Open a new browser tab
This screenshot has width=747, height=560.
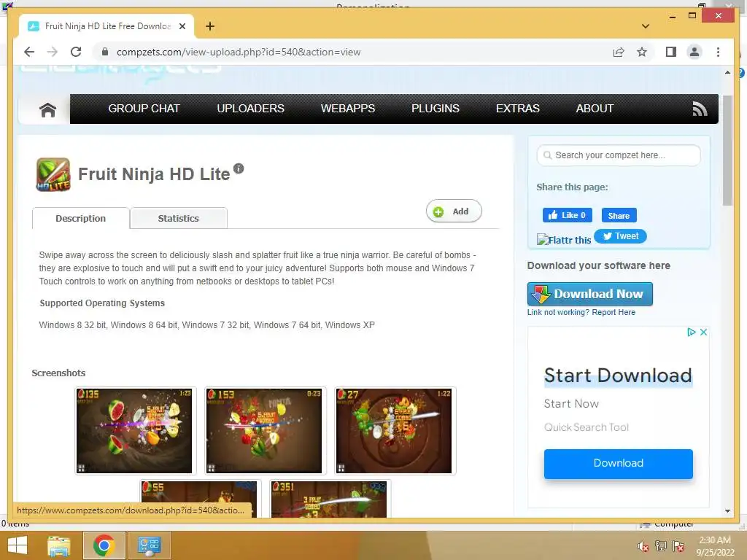click(210, 26)
